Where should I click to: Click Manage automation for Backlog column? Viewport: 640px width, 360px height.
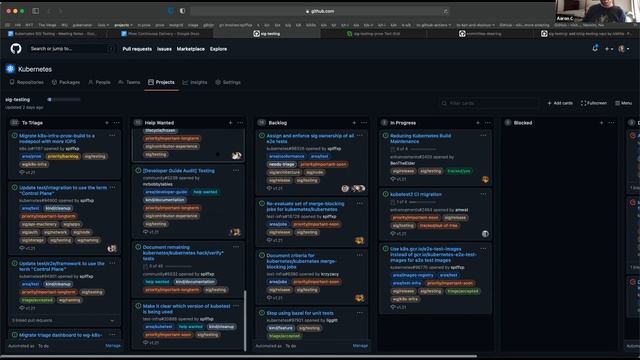pos(360,346)
